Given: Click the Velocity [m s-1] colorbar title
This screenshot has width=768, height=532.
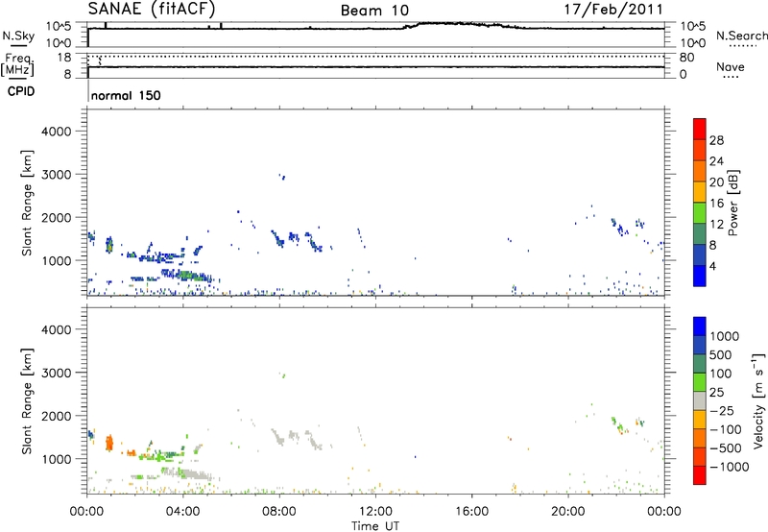Looking at the screenshot, I should click(758, 400).
